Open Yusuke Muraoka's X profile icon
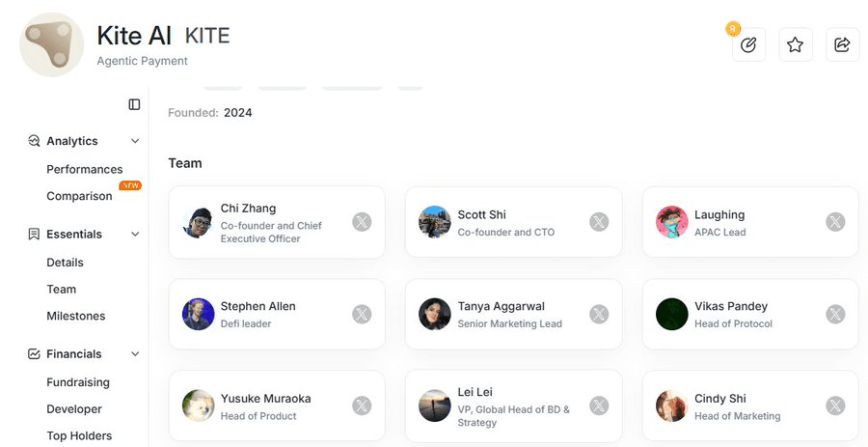868x447 pixels. coord(362,405)
